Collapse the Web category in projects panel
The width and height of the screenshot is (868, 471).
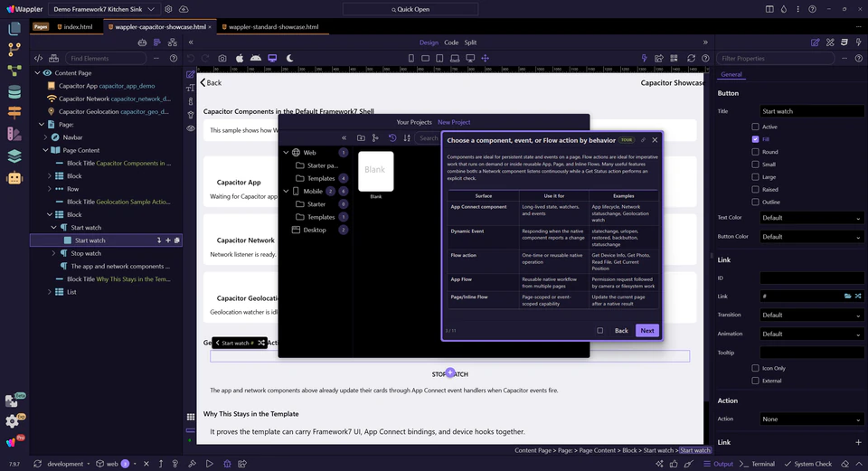coord(286,153)
